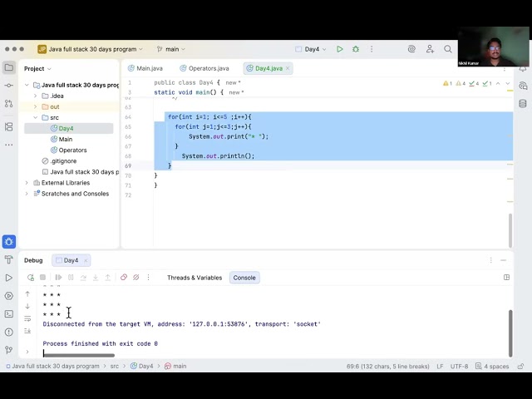Click Step Into in debug toolbar
Viewport: 532px width, 399px height.
(x=96, y=278)
